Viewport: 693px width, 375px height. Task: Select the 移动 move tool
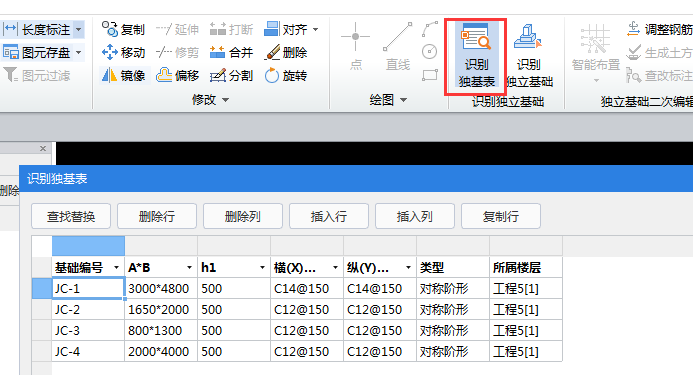point(124,53)
